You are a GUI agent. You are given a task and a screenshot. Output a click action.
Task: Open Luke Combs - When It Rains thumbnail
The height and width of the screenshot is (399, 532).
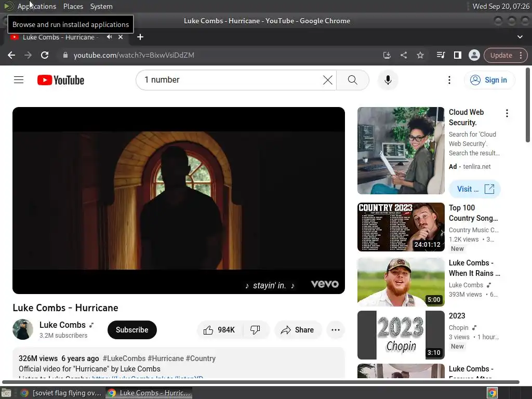(401, 282)
